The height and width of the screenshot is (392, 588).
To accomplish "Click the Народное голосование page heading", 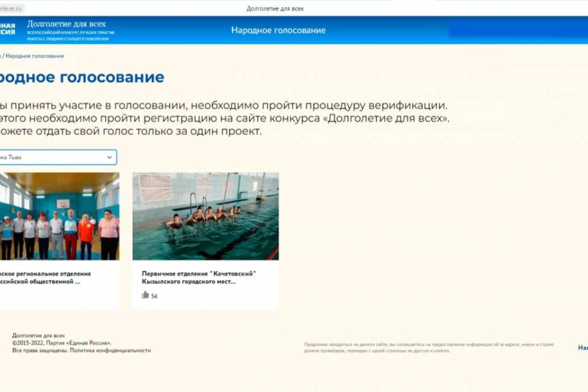I will pos(82,77).
